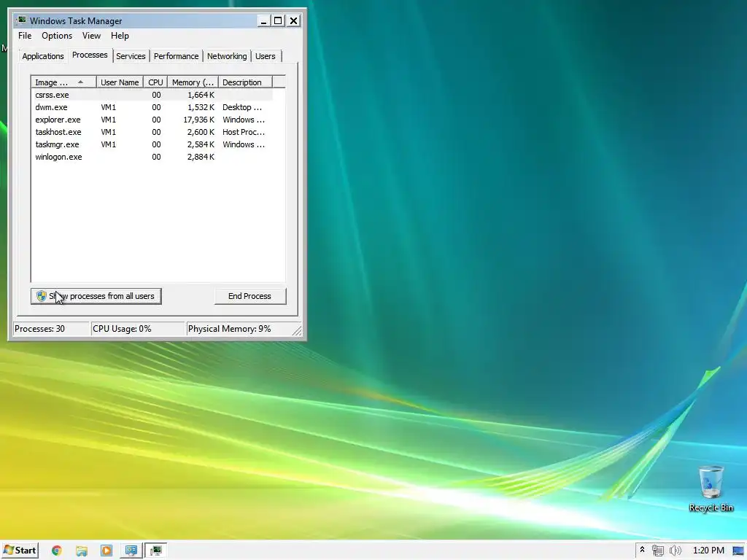This screenshot has height=560, width=747.
Task: Click the volume speaker tray icon
Action: click(x=675, y=551)
